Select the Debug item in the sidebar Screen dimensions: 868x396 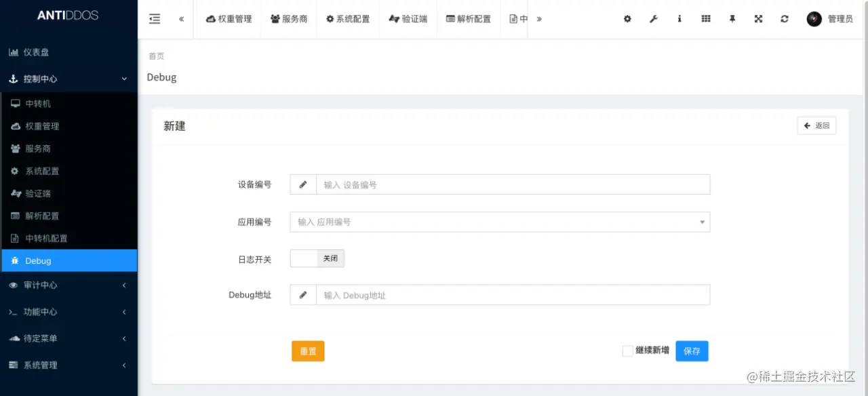(68, 260)
